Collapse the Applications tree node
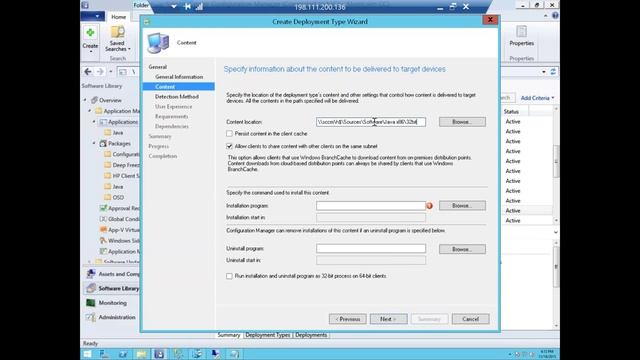Screen dimensions: 640x360 [x=94, y=122]
